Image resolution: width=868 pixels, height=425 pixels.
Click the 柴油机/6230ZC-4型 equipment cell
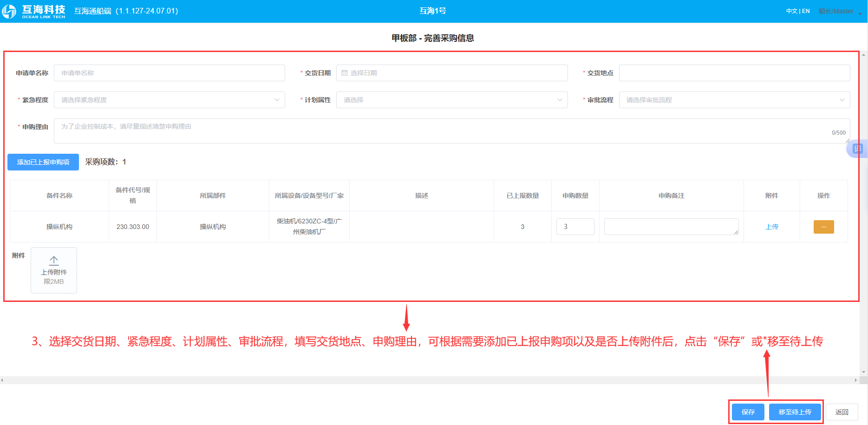[x=309, y=227]
